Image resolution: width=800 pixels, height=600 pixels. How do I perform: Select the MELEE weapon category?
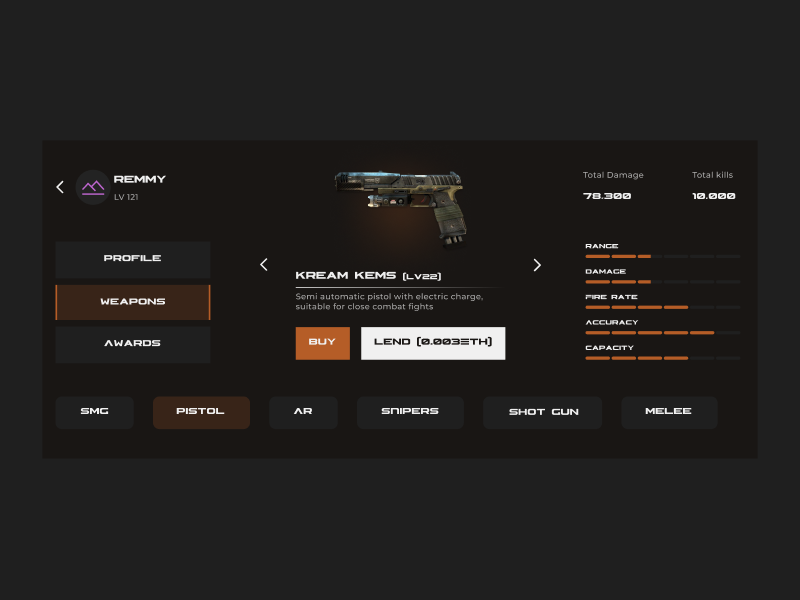(669, 412)
